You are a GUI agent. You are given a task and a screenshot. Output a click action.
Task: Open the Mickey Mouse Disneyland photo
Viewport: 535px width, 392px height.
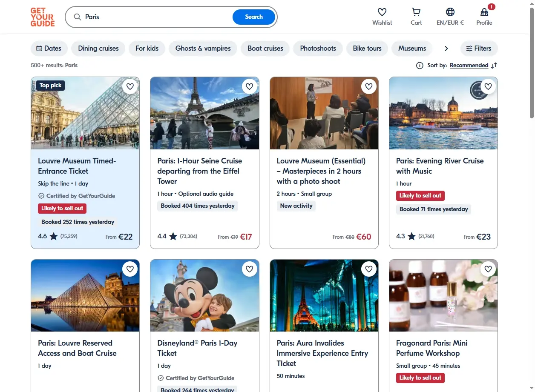point(204,295)
